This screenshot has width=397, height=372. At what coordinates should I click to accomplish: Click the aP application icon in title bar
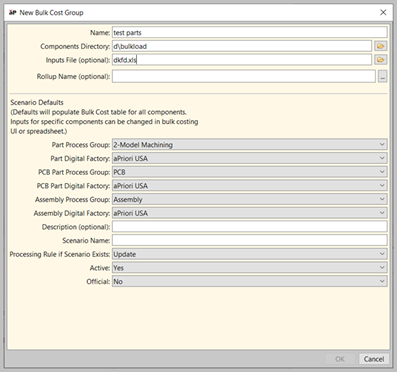pos(13,13)
